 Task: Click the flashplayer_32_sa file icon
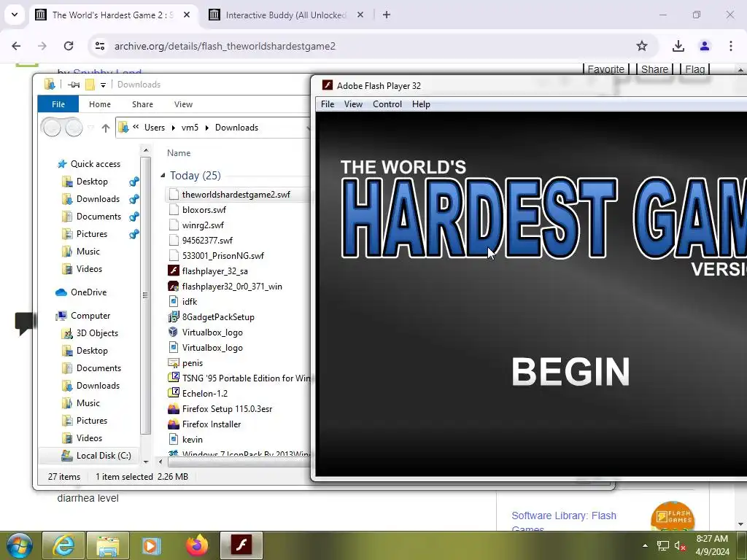pos(174,271)
